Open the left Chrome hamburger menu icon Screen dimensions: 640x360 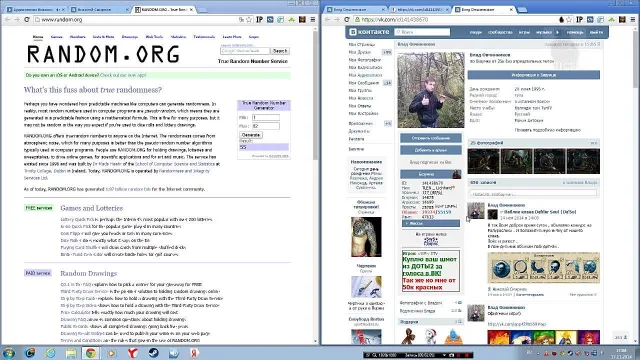tap(313, 19)
